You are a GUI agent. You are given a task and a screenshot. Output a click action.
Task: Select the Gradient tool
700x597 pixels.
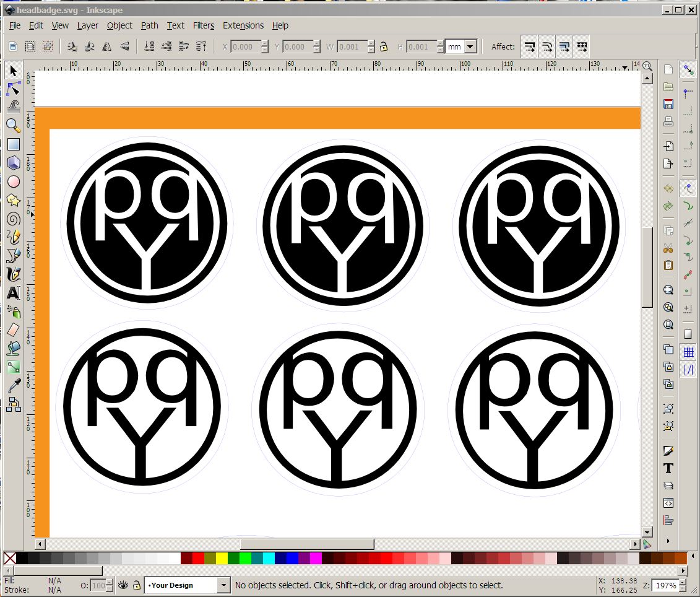[x=14, y=367]
